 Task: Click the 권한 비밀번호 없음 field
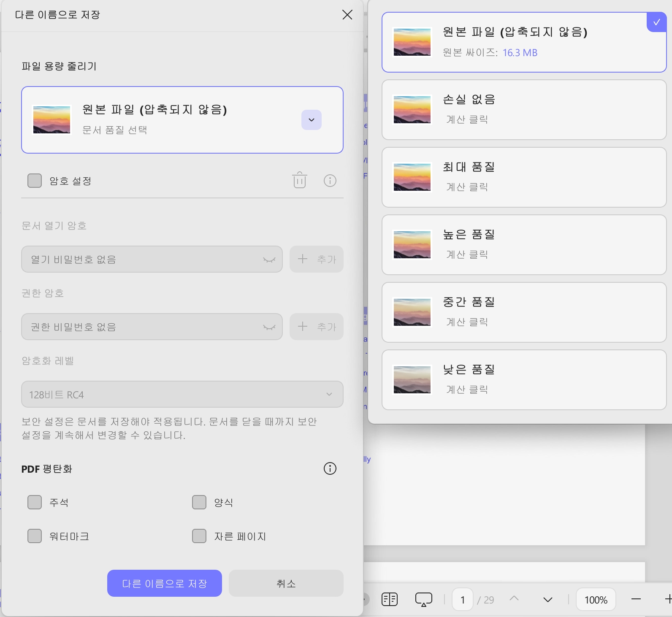(152, 327)
